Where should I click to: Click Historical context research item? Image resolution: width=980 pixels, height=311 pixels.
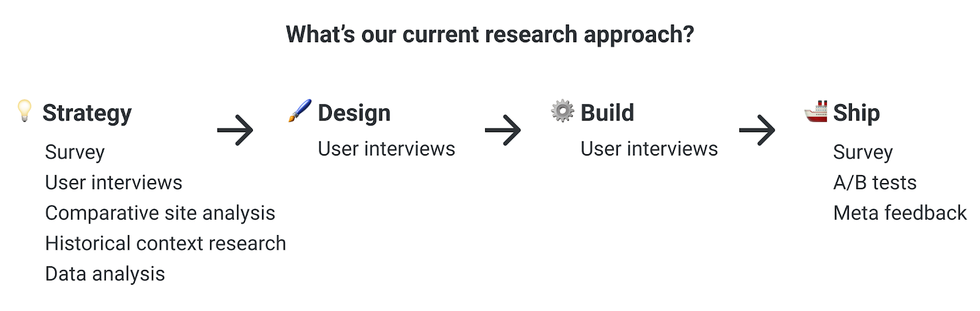pos(165,243)
